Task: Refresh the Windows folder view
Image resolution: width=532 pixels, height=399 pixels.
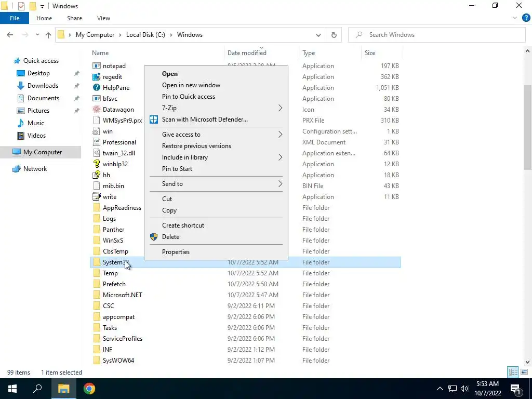Action: (334, 35)
